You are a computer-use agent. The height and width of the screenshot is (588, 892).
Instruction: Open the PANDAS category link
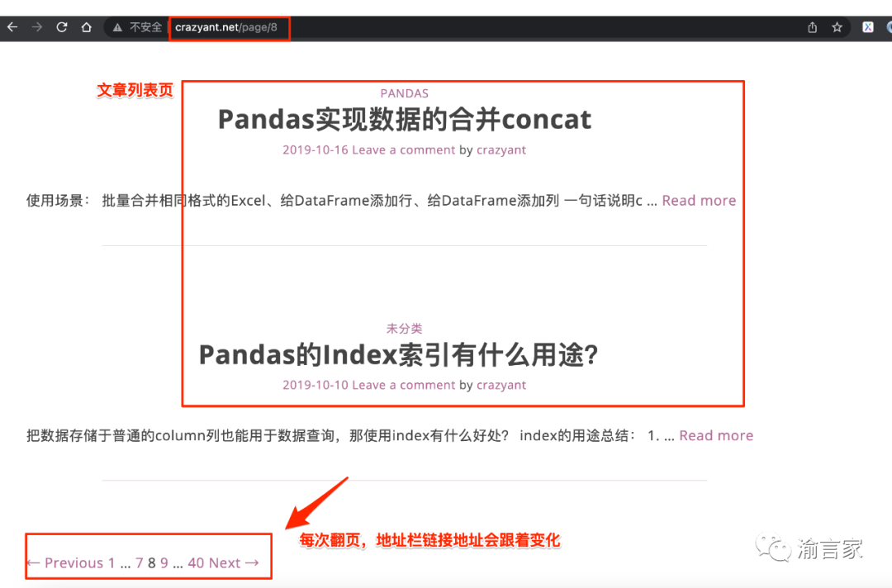[x=404, y=93]
